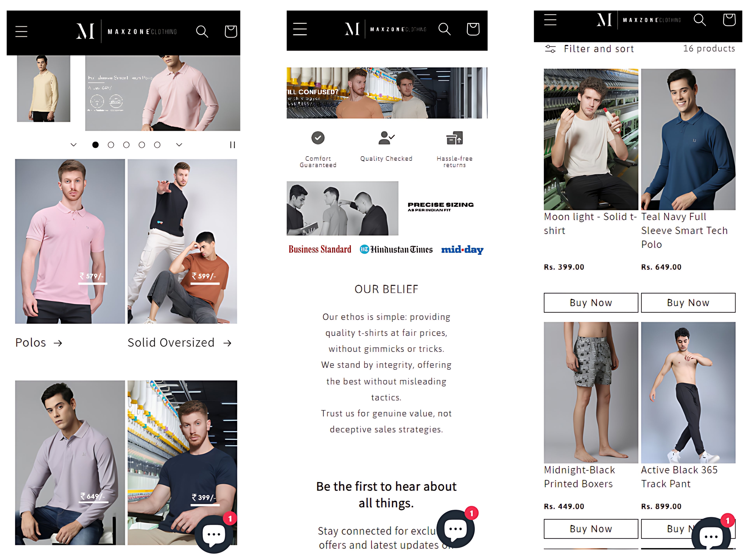The width and height of the screenshot is (747, 560).
Task: Open Midnight-Black Printed Boxers product image
Action: (591, 392)
